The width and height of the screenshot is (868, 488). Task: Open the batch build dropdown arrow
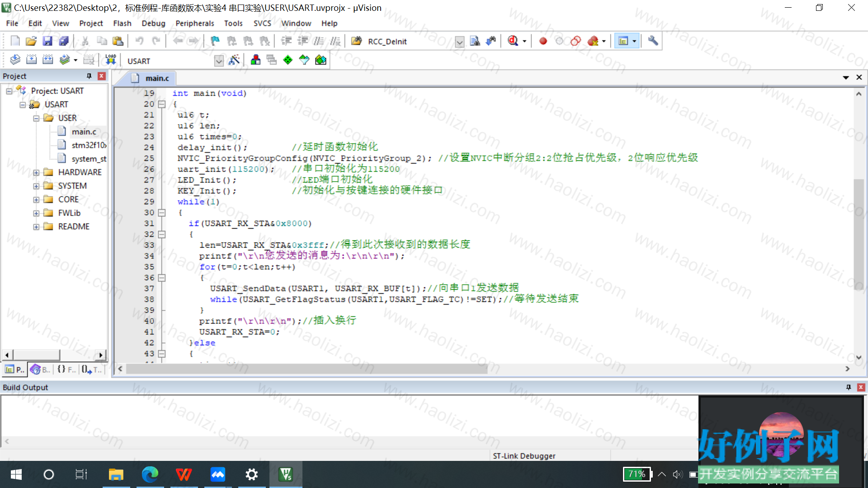[x=75, y=60]
